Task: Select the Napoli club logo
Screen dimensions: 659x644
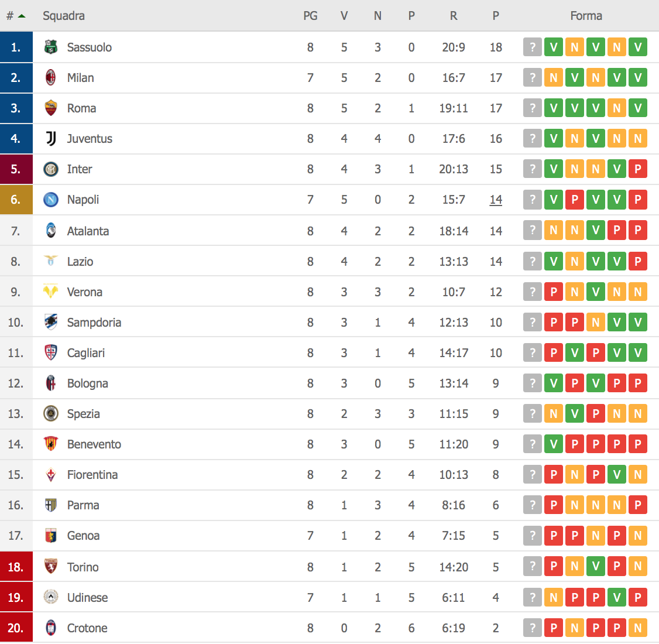Action: pos(52,200)
